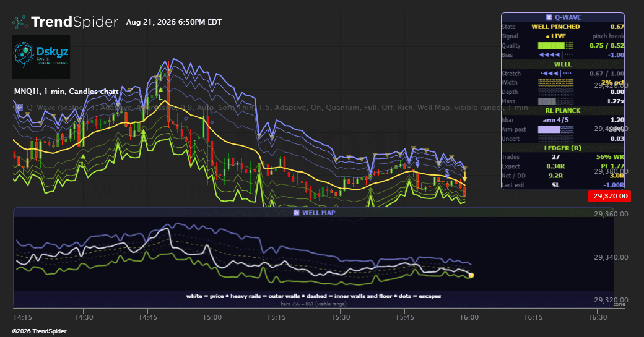The image size is (644, 337).
Task: Click the yellow LIVE signal dot
Action: pos(547,36)
